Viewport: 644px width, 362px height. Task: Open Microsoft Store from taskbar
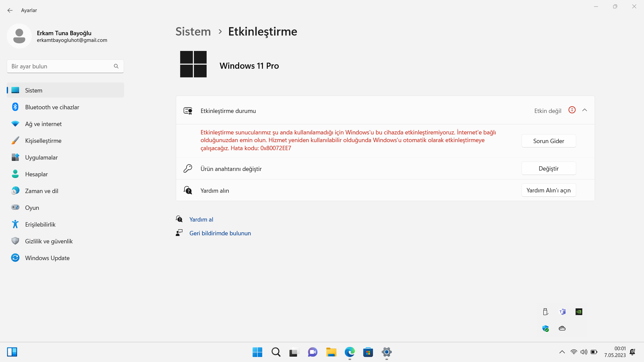368,352
